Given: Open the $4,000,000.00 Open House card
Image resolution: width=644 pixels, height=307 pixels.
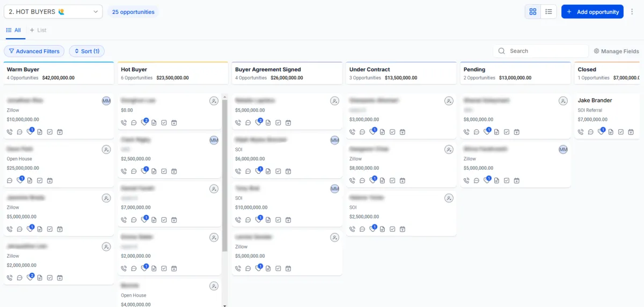Looking at the screenshot, I should (169, 293).
